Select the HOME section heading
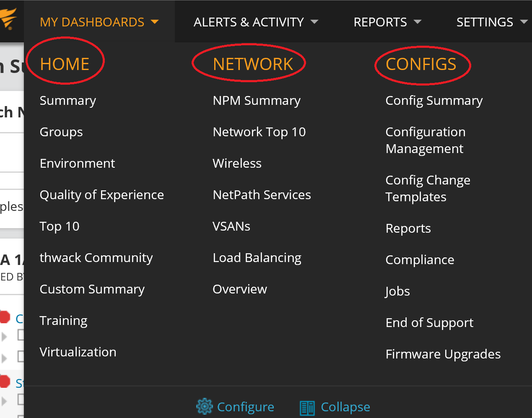Image resolution: width=532 pixels, height=418 pixels. coord(65,64)
